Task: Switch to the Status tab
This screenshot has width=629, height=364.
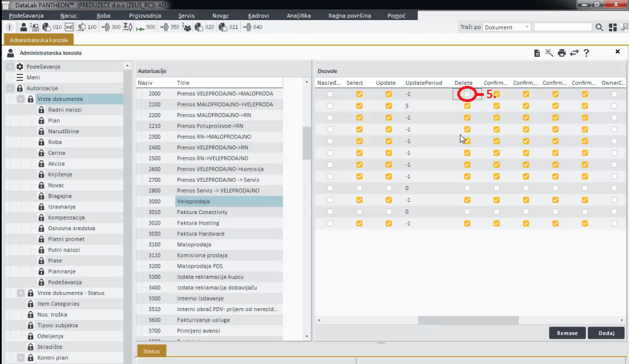Action: pos(151,352)
